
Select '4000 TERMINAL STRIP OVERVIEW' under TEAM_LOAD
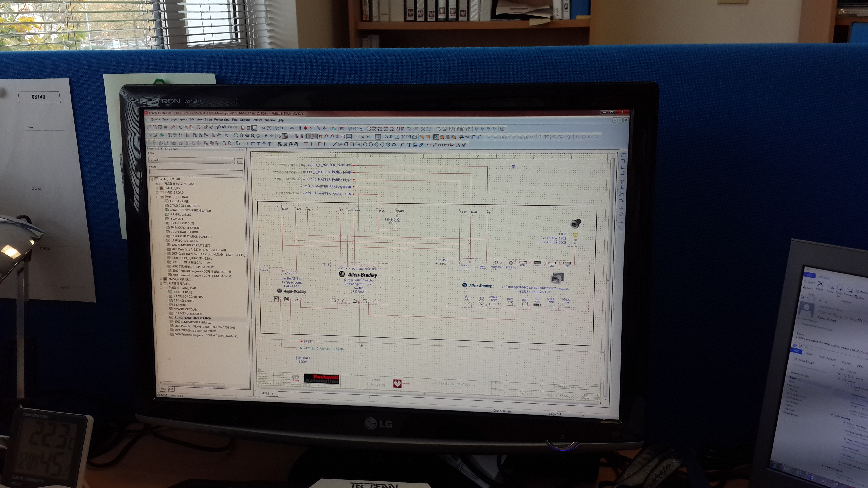tap(195, 331)
